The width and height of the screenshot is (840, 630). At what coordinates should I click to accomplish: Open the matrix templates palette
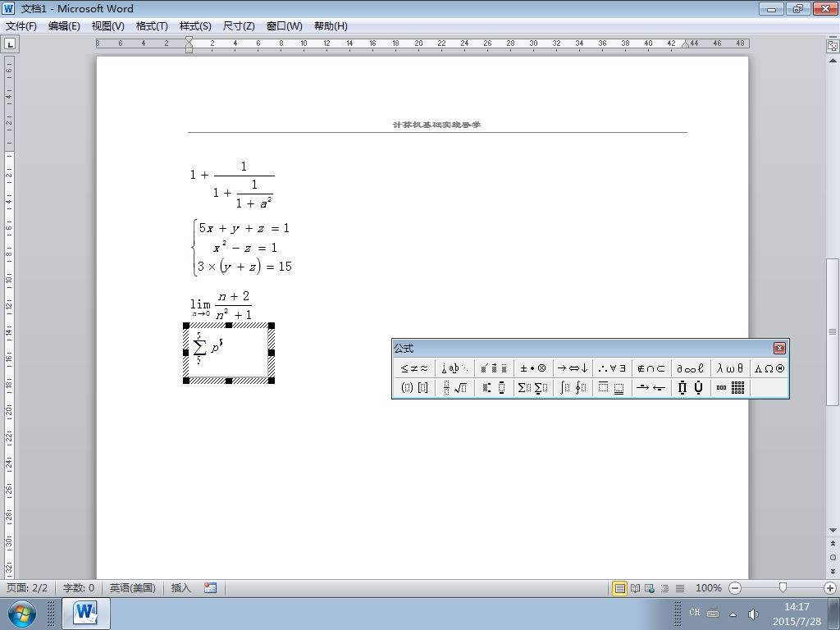[731, 387]
